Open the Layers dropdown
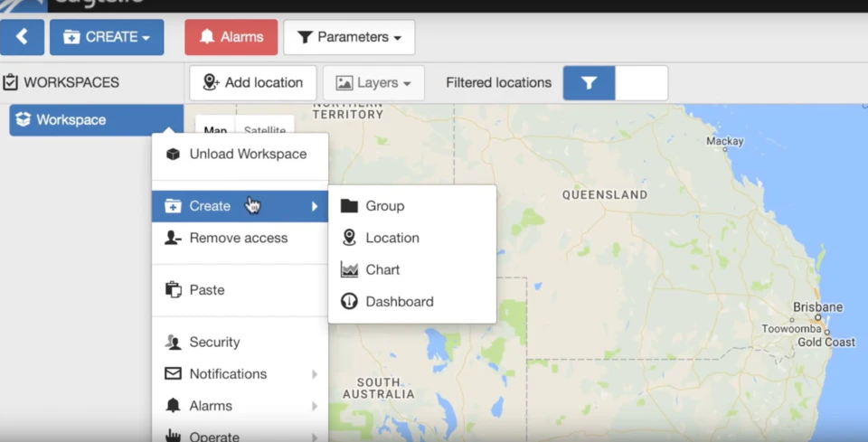This screenshot has width=868, height=442. 373,83
